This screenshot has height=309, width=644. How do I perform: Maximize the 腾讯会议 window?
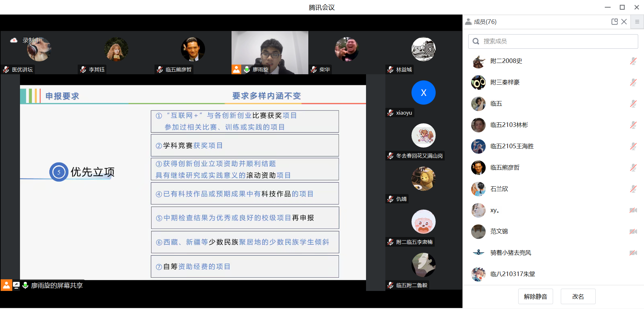(x=622, y=7)
